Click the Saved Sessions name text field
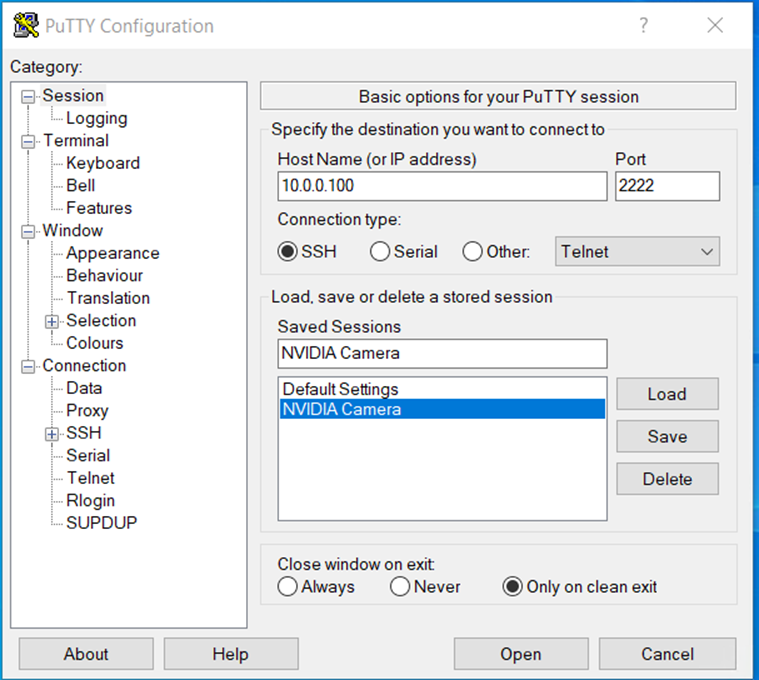The width and height of the screenshot is (759, 680). pyautogui.click(x=442, y=353)
